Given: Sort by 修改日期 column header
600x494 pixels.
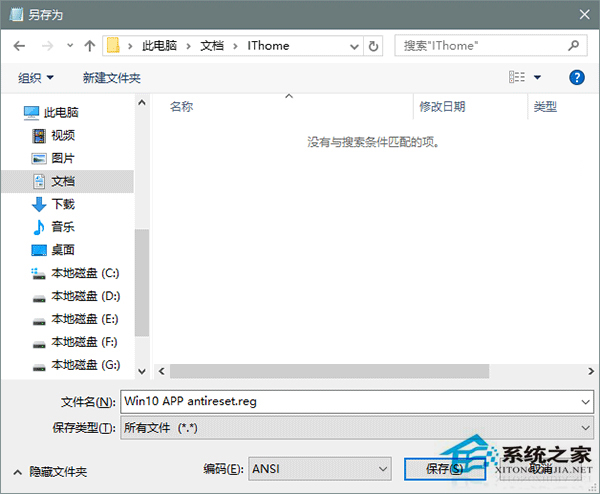Looking at the screenshot, I should pyautogui.click(x=442, y=106).
